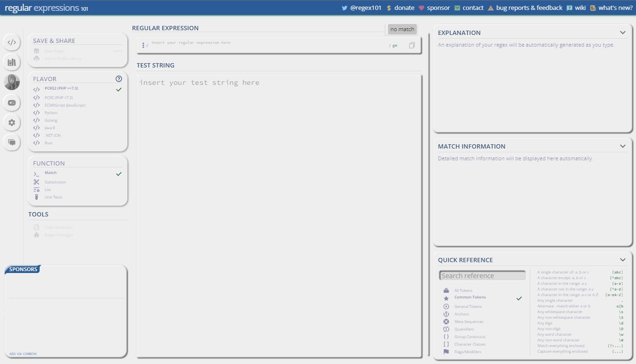Click the flag icon for Flags/Modifiers

click(446, 352)
